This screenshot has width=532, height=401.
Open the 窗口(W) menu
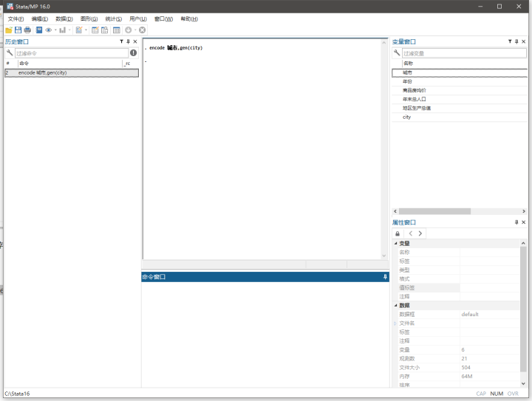coord(163,19)
